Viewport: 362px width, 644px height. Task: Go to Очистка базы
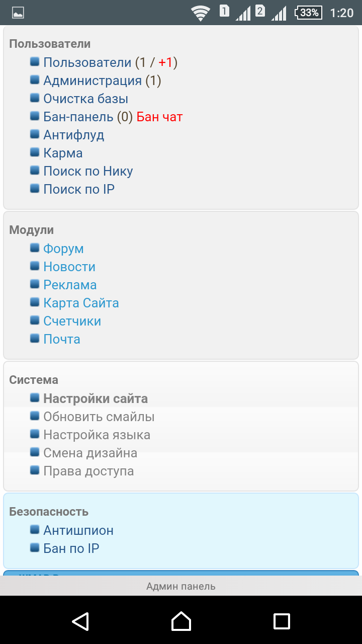pyautogui.click(x=85, y=99)
